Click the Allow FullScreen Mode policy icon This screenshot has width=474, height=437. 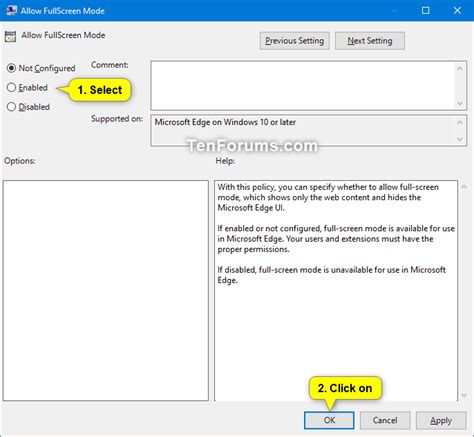10,36
